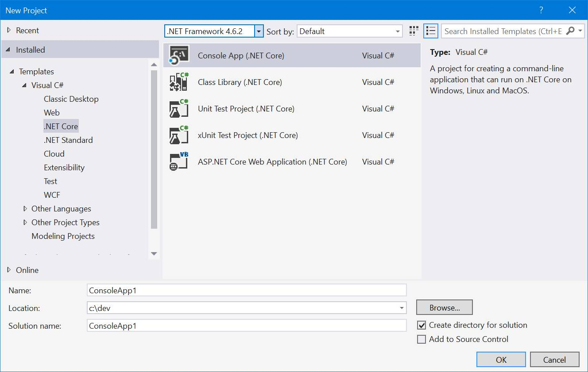
Task: Enable Add to Source Control checkbox
Action: pos(422,339)
